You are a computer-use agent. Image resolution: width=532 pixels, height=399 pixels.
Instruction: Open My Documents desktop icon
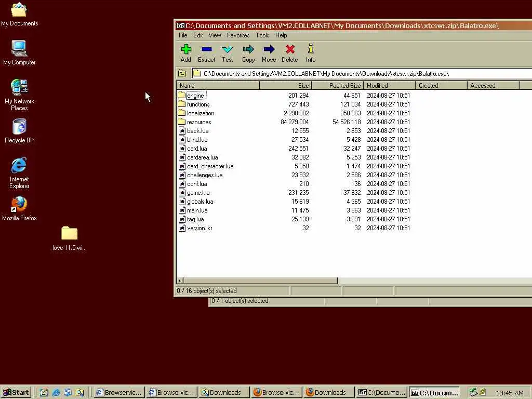19,14
